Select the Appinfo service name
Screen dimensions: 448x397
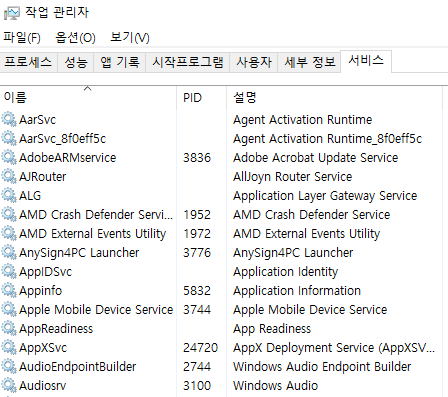click(40, 290)
